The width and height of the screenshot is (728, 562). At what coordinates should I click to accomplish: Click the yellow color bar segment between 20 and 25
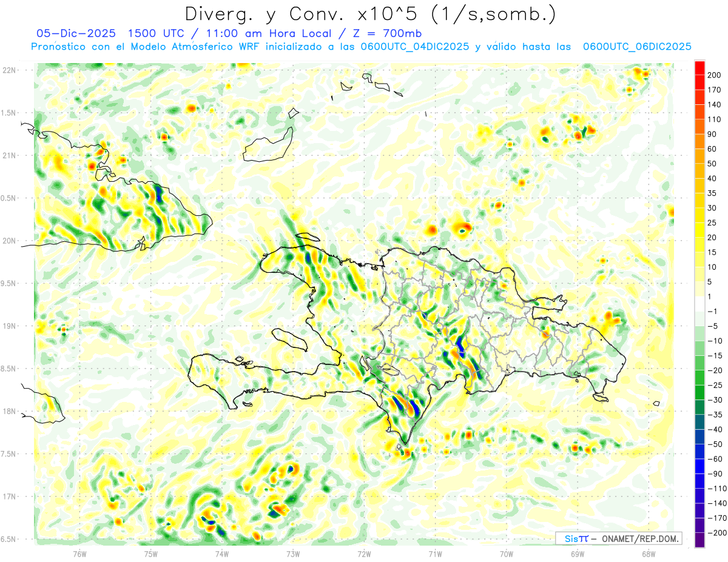point(699,230)
